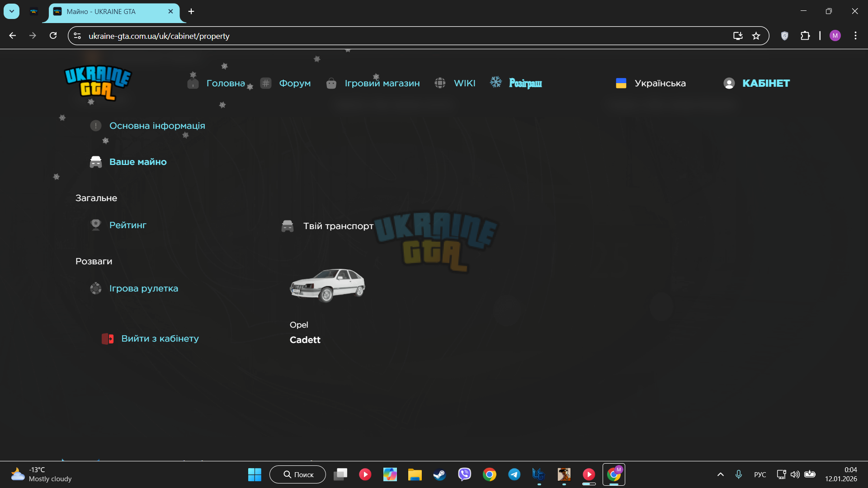Click the globe icon beside WIKI
Screen dimensions: 868x488
(x=440, y=83)
